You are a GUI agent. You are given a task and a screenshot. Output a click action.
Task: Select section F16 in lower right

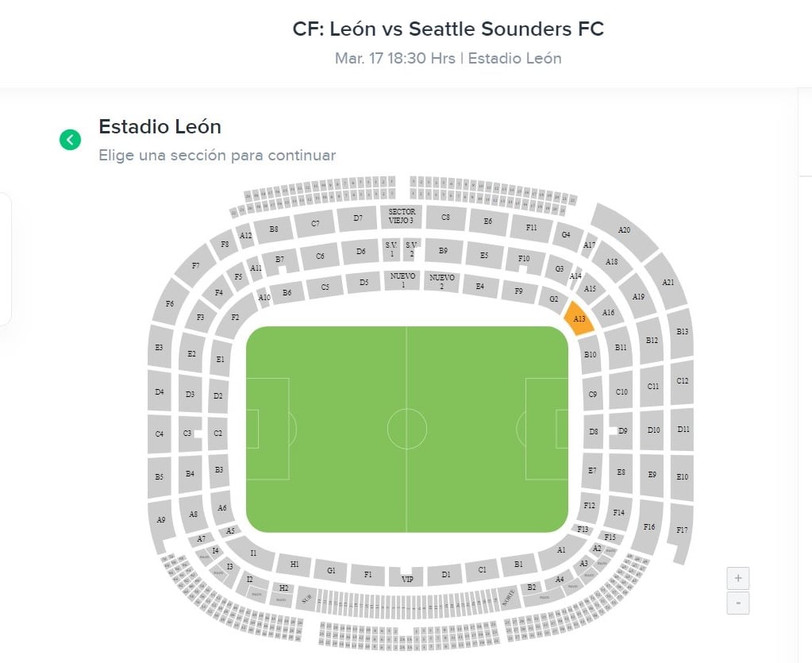click(x=649, y=526)
